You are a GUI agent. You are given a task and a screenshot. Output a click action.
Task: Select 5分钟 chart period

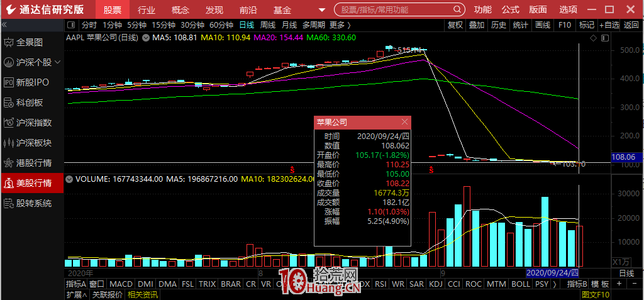tap(136, 25)
